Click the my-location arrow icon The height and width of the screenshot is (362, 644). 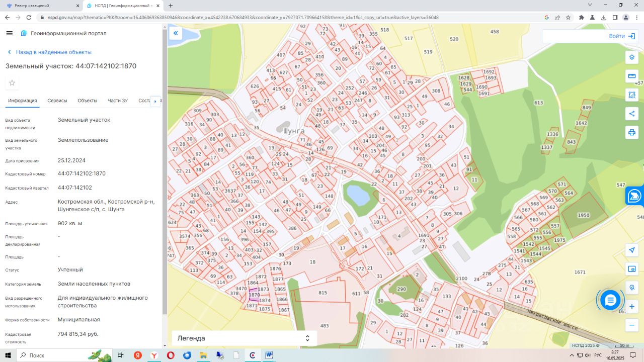(x=632, y=250)
